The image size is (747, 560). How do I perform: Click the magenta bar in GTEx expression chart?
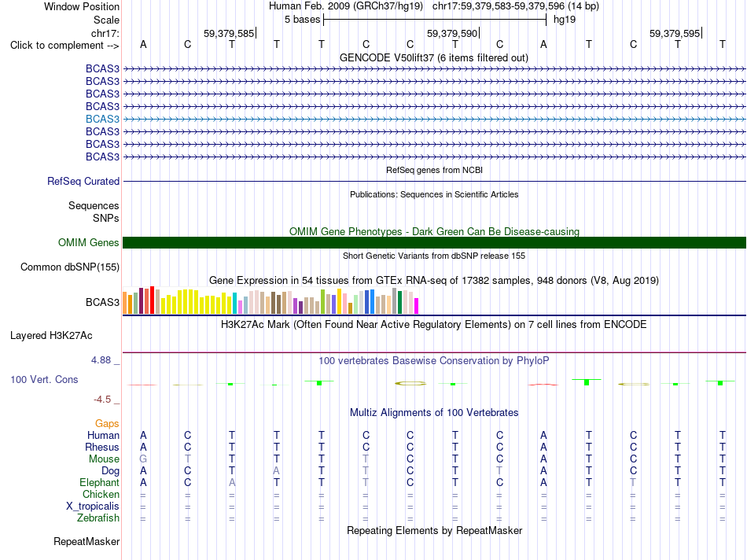[x=417, y=305]
